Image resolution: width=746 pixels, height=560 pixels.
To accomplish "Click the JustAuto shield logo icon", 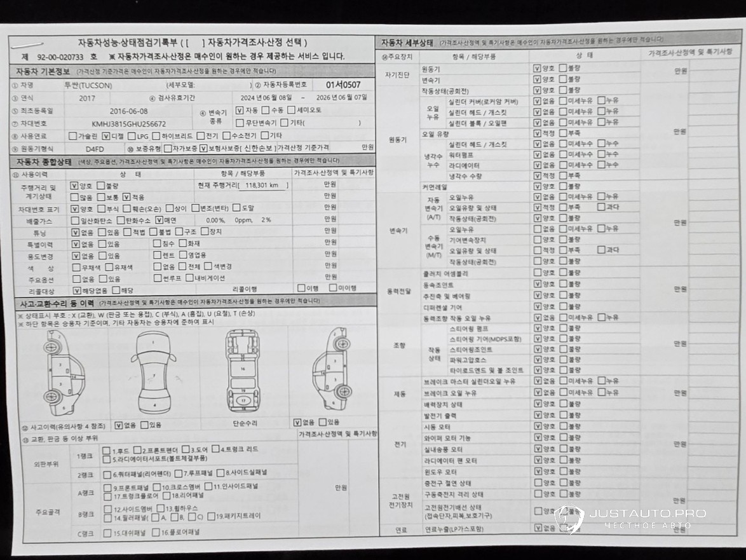I will point(569,519).
